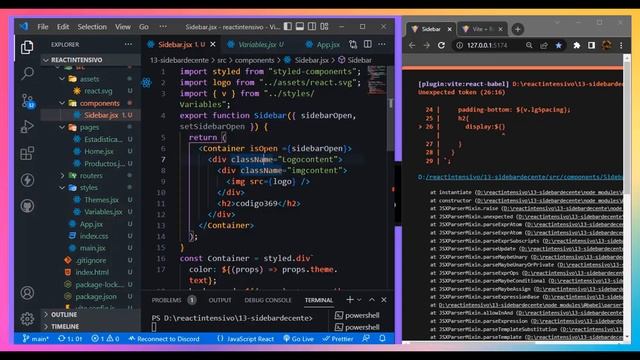640x360 pixels.
Task: Switch to the Variables.jsx editor tab
Action: click(256, 44)
